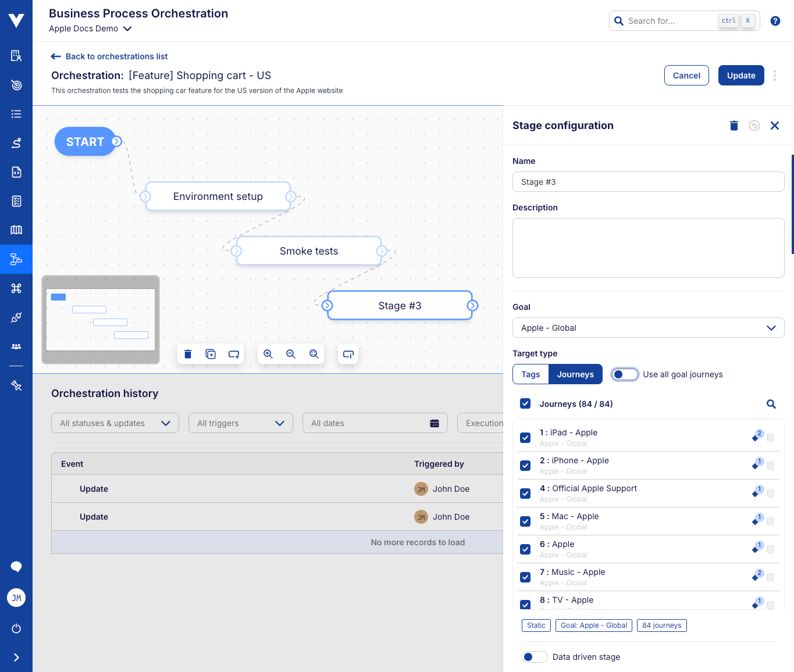The image size is (794, 672).
Task: Select the Stage #3 node on the canvas
Action: pos(400,306)
